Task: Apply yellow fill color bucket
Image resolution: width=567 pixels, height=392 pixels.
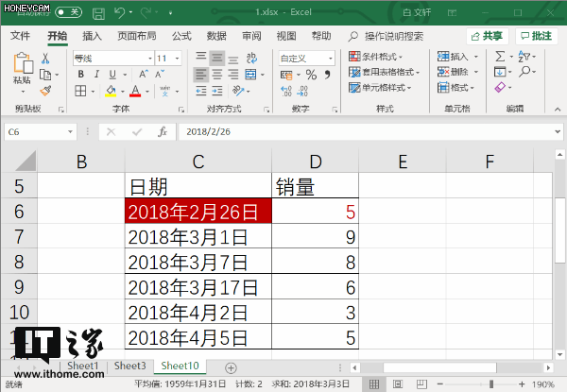Action: pyautogui.click(x=111, y=91)
